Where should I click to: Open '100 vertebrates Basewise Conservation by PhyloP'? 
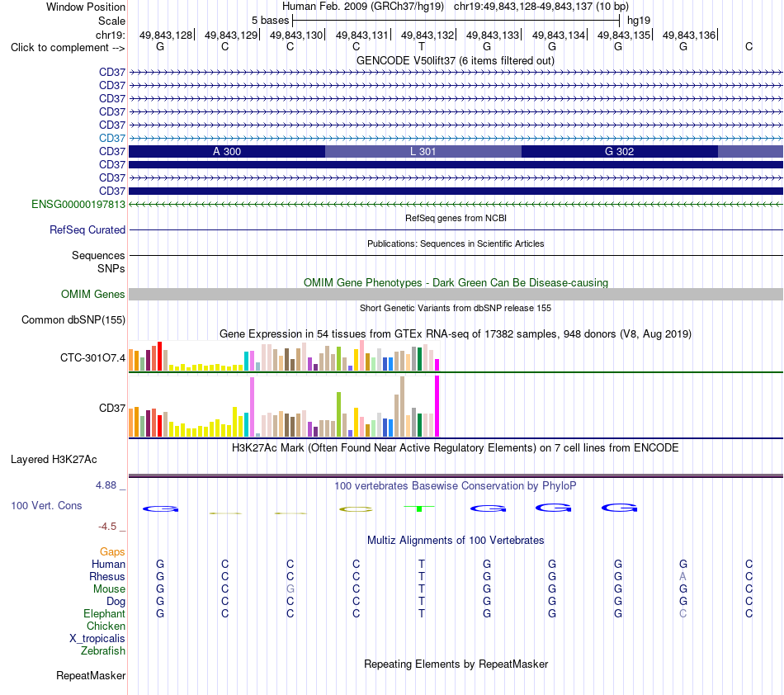pyautogui.click(x=455, y=485)
